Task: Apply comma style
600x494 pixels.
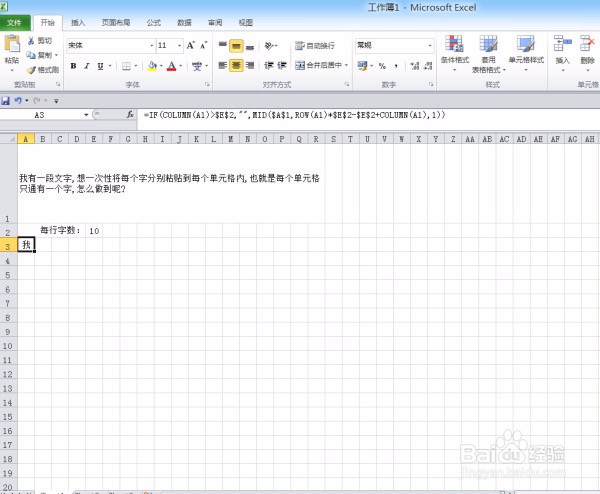Action: click(x=396, y=66)
